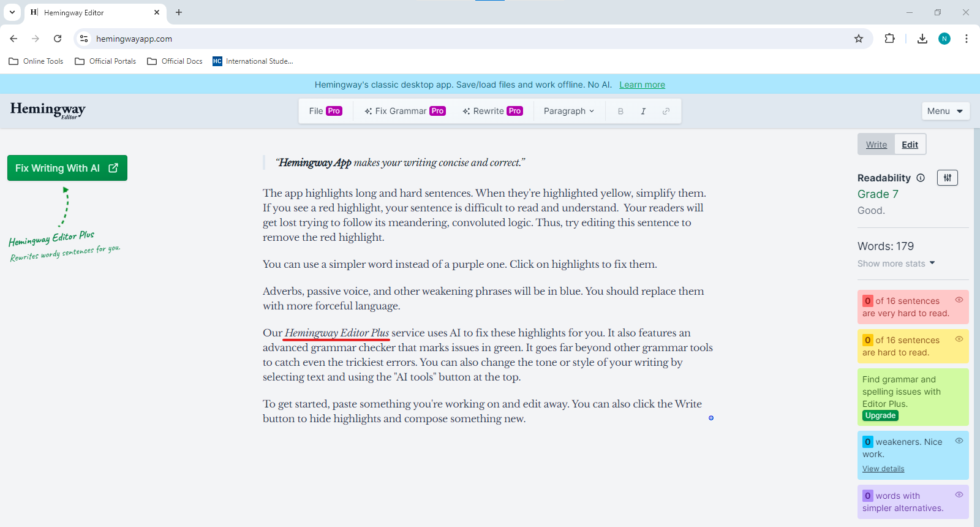This screenshot has width=980, height=527.
Task: Open Official Portals bookmarks folder
Action: coord(105,61)
